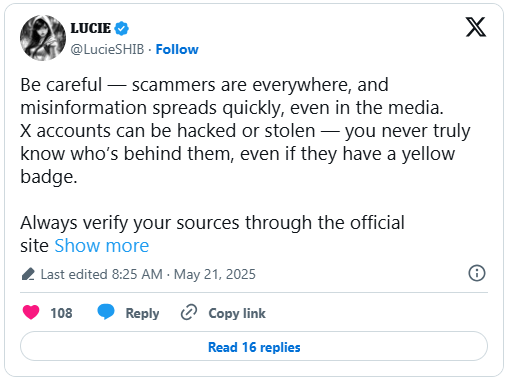Click the LUCIE display name
Screen dimensions: 507x379
(91, 28)
